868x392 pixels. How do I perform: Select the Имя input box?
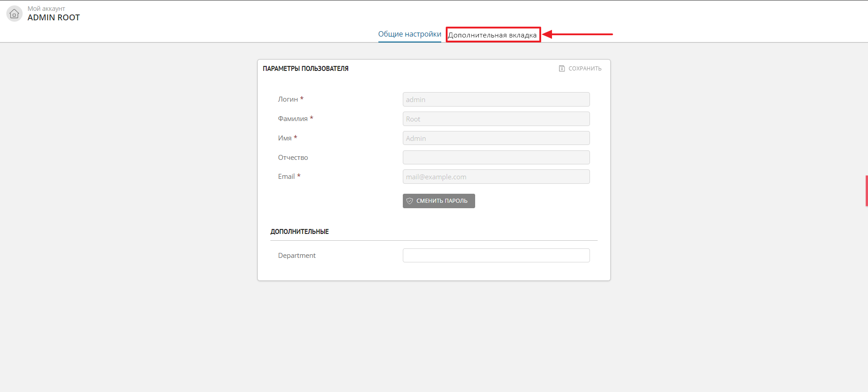496,138
